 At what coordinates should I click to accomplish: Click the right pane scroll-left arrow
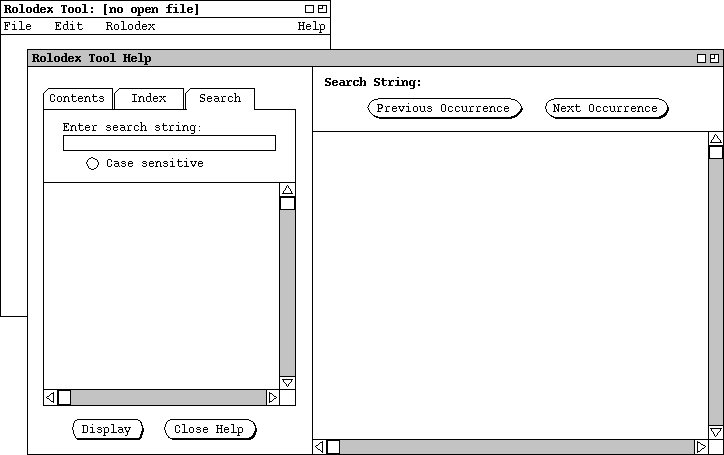pyautogui.click(x=320, y=447)
